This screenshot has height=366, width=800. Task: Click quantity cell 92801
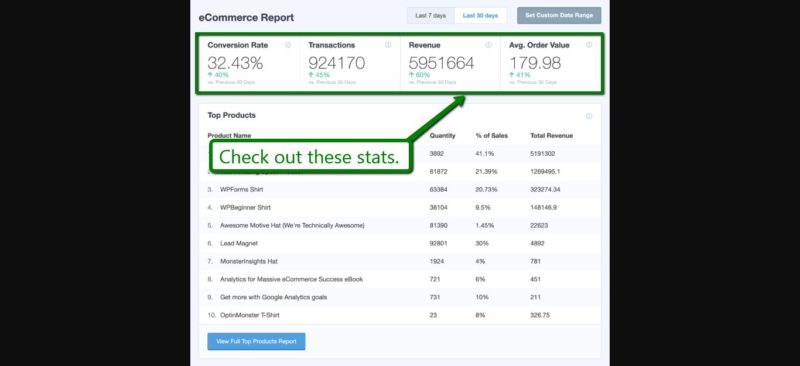pyautogui.click(x=438, y=243)
